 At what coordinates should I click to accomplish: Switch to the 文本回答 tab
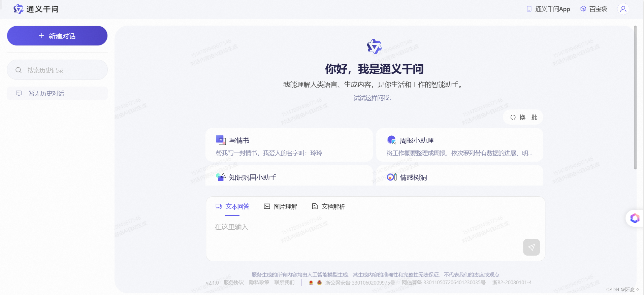(232, 206)
